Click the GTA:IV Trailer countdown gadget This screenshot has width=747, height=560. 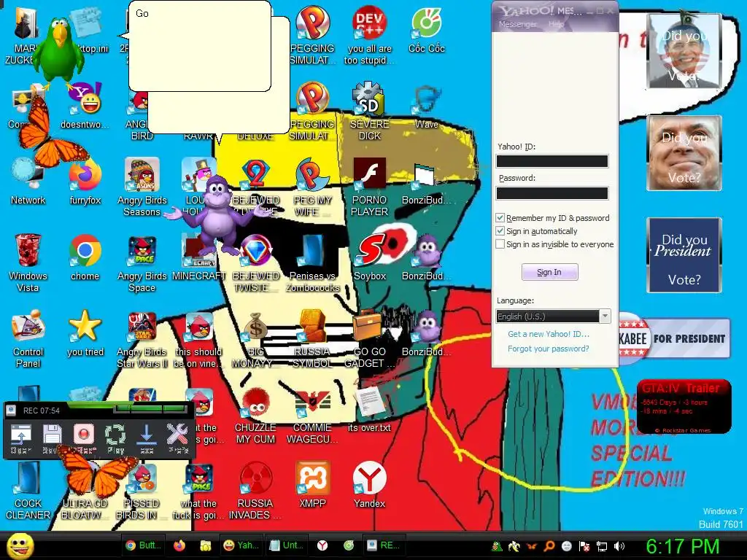pyautogui.click(x=684, y=407)
